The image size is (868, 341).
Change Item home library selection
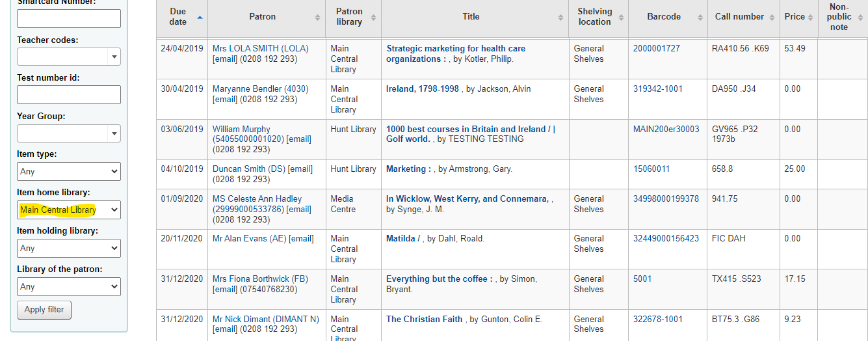point(69,210)
